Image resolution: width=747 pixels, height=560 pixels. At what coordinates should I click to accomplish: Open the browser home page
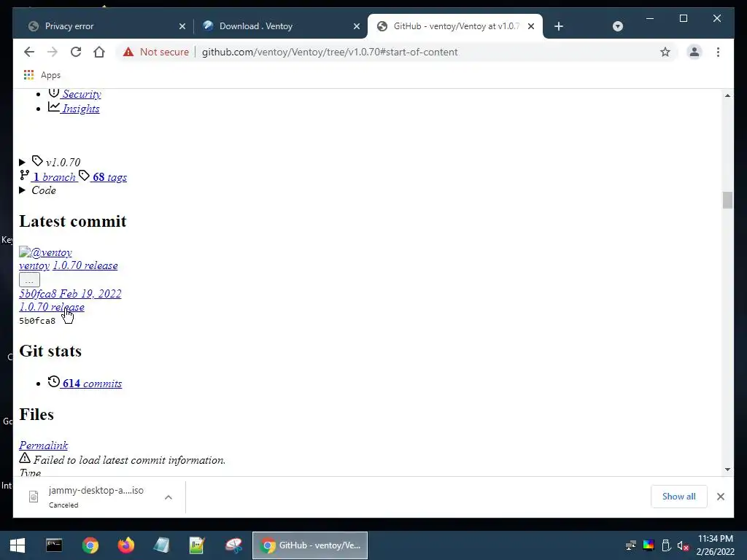point(99,52)
